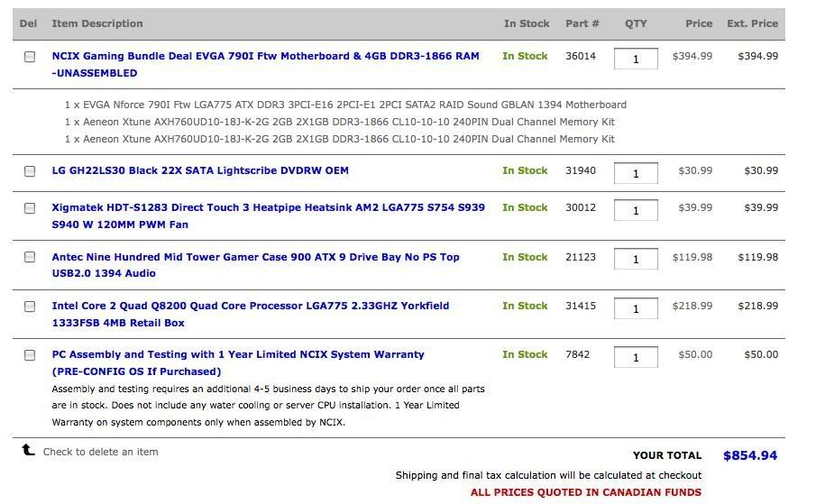Tick delete checkbox for LG DVDRW drive

[x=30, y=171]
